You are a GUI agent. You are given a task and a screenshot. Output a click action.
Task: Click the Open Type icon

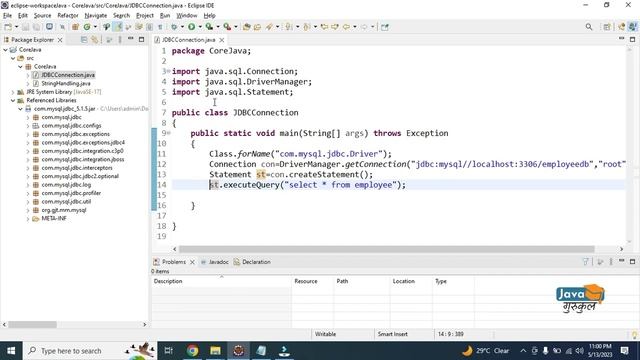pos(247,27)
